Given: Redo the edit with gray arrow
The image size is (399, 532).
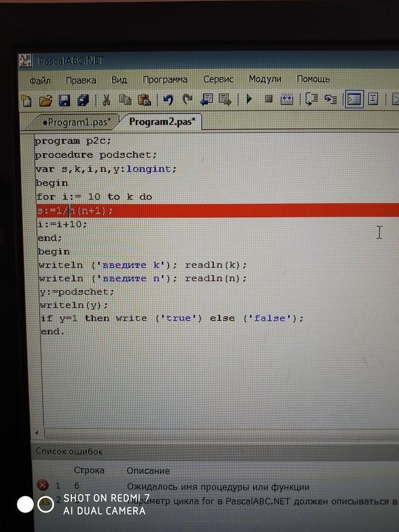Looking at the screenshot, I should [187, 99].
